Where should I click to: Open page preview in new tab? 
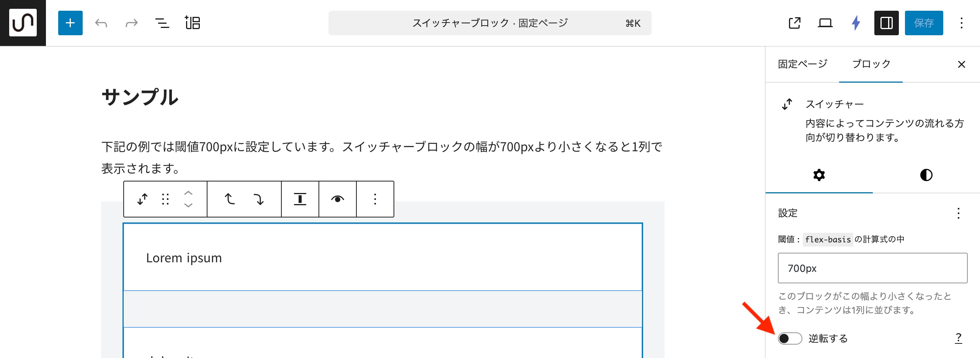(795, 23)
